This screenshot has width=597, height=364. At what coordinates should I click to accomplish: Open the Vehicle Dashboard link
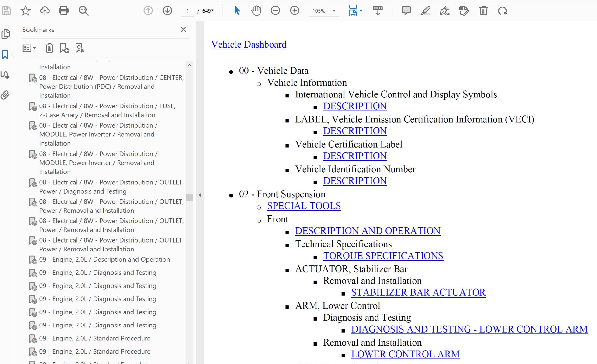tap(249, 44)
